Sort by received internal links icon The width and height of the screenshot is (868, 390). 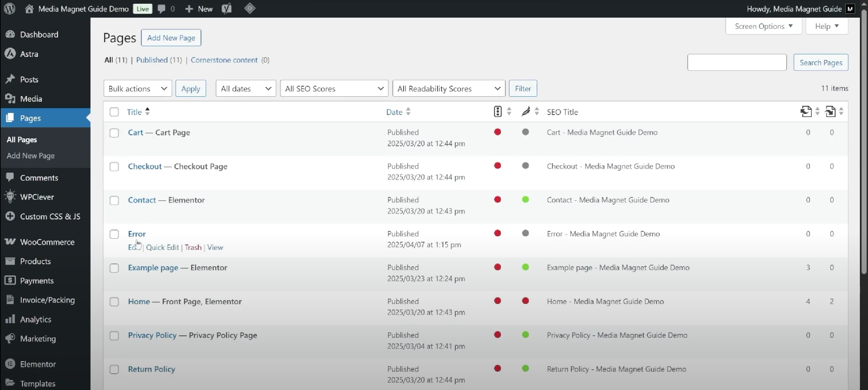pyautogui.click(x=830, y=112)
